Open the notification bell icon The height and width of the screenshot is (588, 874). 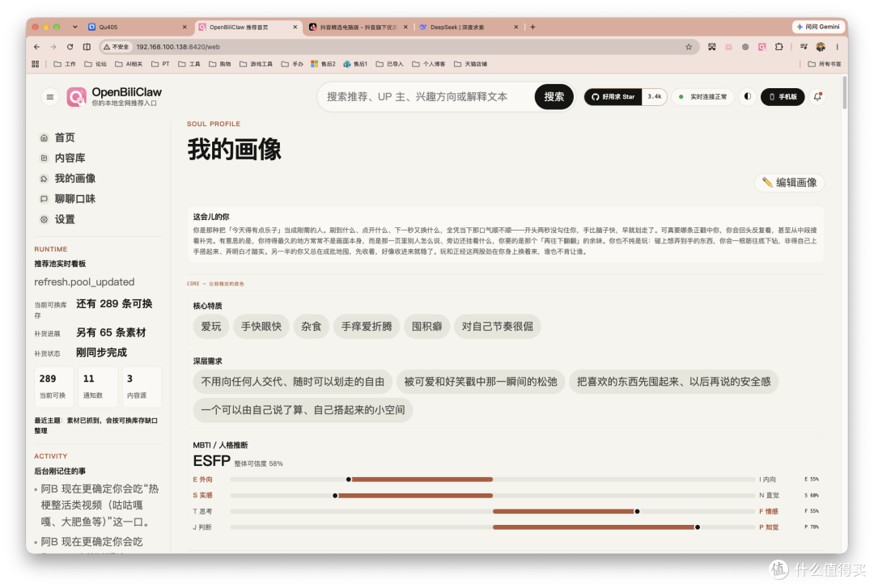click(817, 97)
